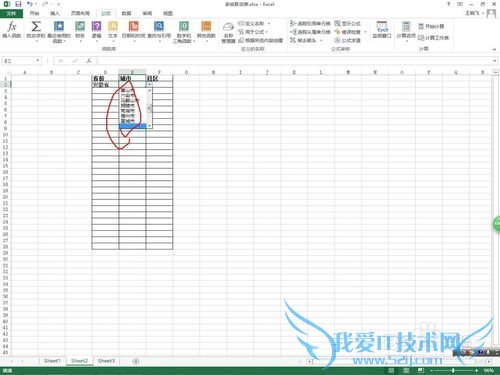Image resolution: width=500 pixels, height=375 pixels.
Task: Open the Watch Window
Action: tap(382, 30)
